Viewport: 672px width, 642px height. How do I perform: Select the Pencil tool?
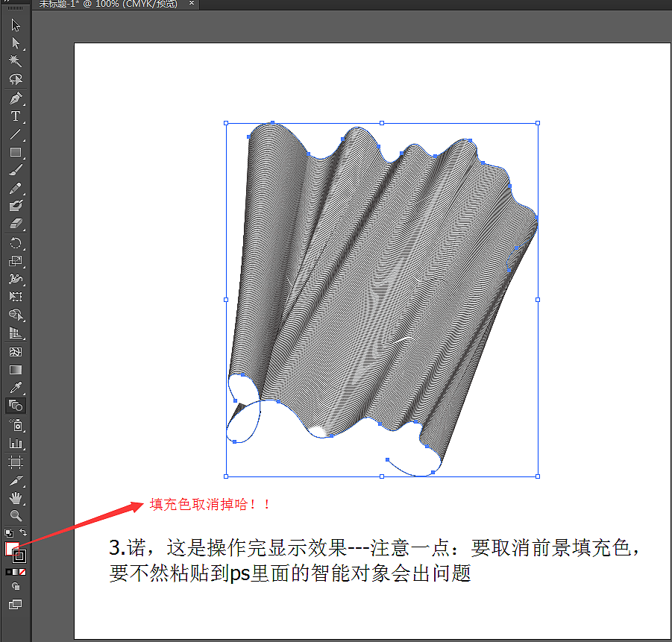(16, 188)
